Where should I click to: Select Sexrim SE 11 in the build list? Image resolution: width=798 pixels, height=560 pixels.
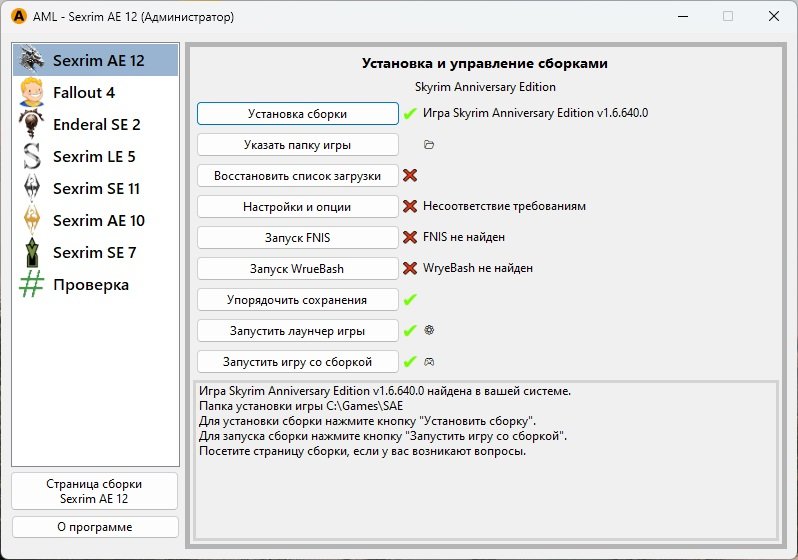[x=98, y=188]
